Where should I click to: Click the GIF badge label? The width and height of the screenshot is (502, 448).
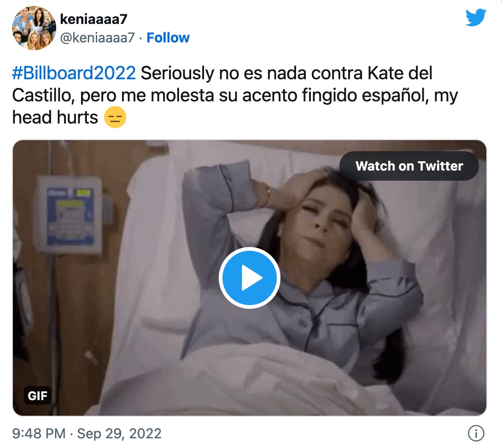point(37,395)
